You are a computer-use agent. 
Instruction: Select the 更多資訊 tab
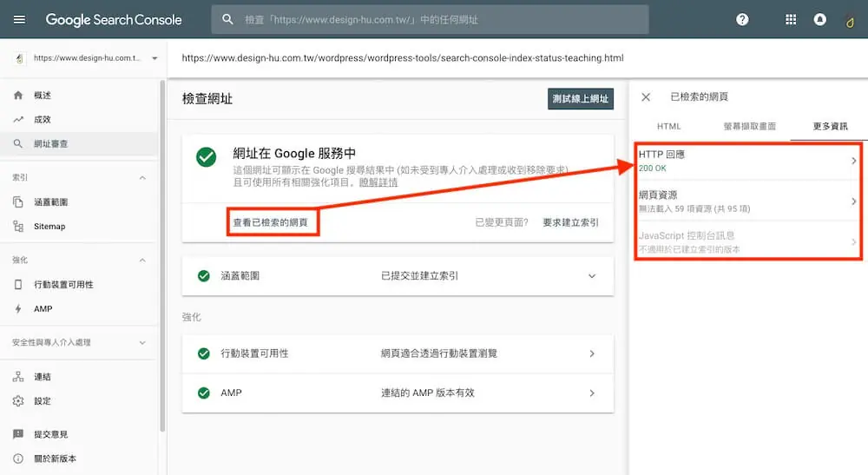[x=830, y=126]
